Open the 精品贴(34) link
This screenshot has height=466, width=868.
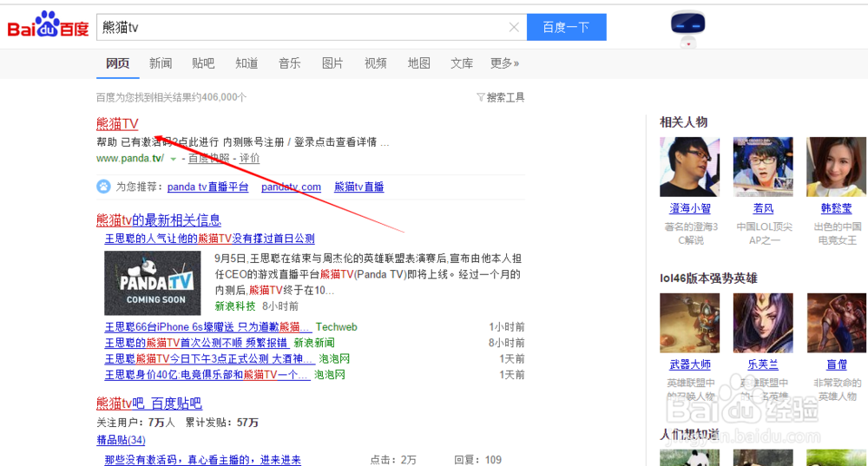coord(121,440)
